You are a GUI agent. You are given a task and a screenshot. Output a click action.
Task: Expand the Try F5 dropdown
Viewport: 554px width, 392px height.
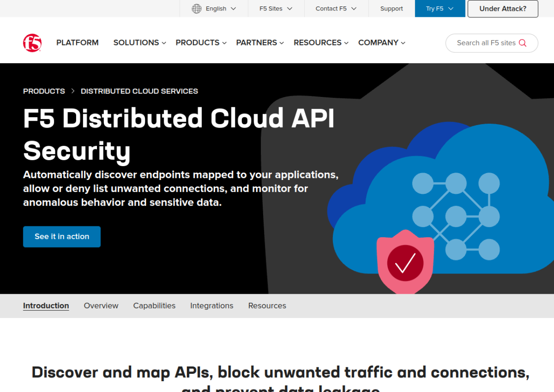point(440,9)
